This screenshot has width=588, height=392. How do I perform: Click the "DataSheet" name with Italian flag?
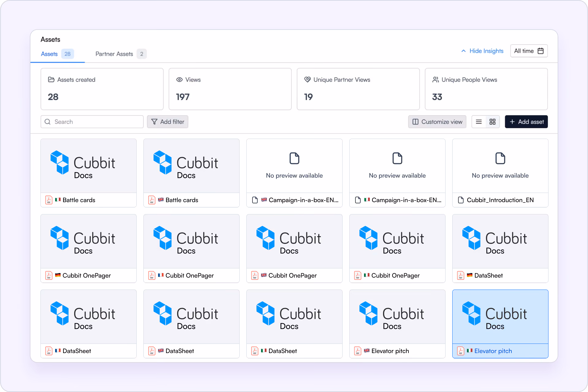click(x=283, y=351)
